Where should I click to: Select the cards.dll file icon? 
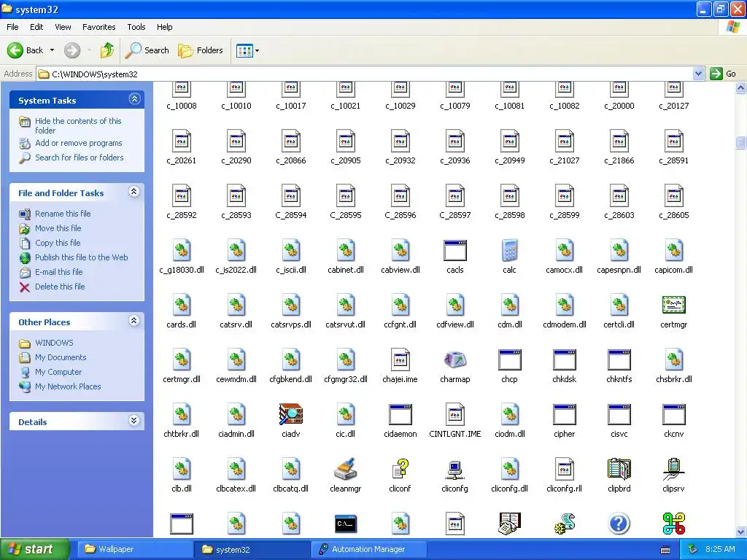tap(182, 306)
